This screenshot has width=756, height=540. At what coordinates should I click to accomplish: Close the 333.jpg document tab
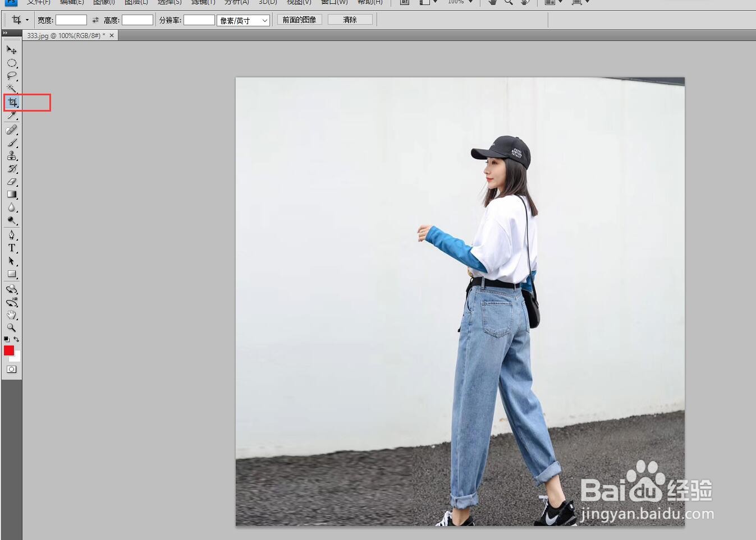[x=112, y=35]
